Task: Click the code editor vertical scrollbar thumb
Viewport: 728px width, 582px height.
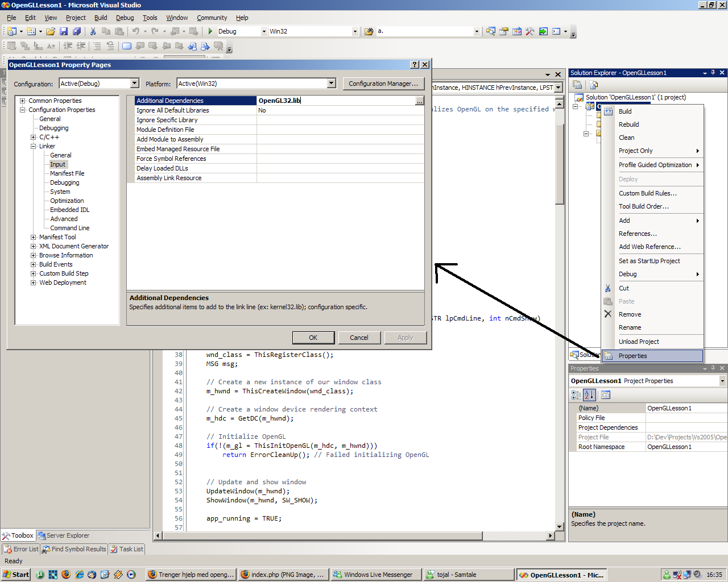Action: [x=560, y=165]
